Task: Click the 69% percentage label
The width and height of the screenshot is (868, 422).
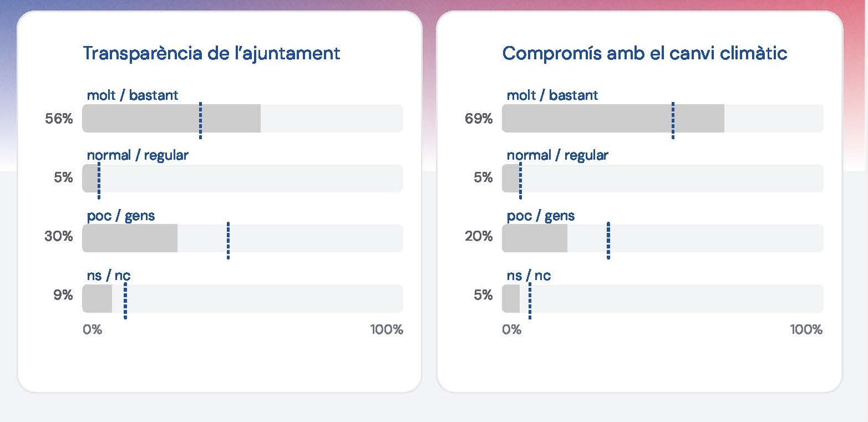Action: 479,118
